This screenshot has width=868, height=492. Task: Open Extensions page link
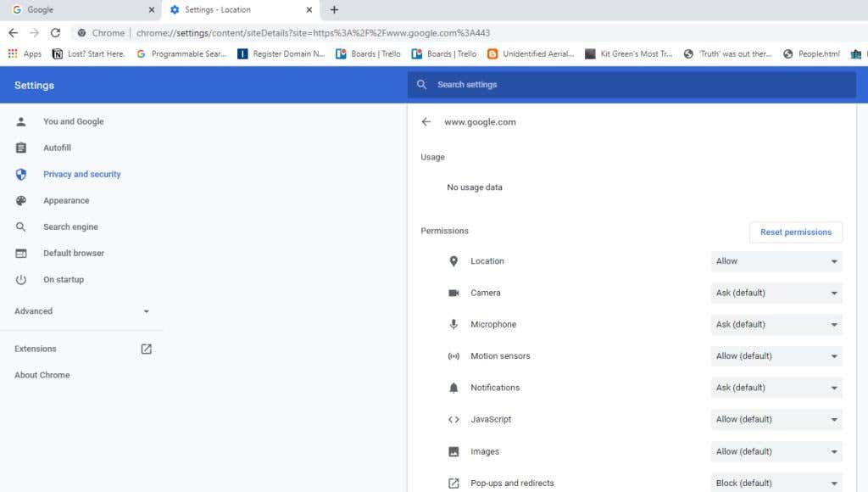pyautogui.click(x=36, y=349)
